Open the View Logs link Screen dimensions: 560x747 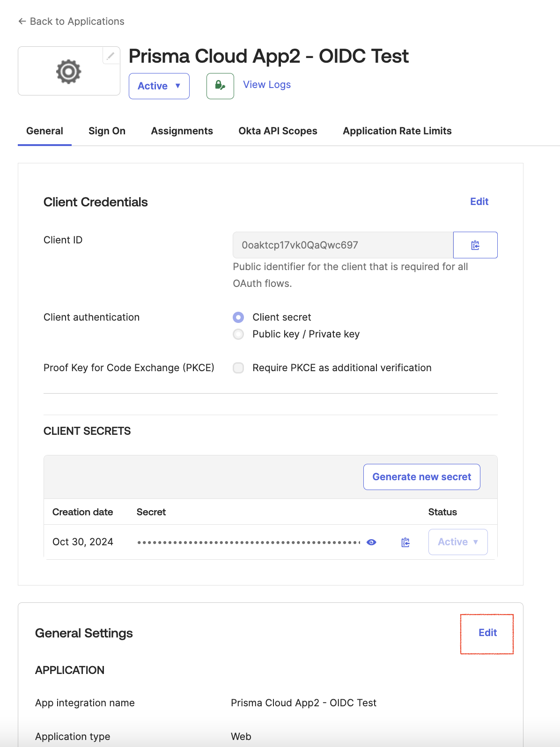point(266,85)
